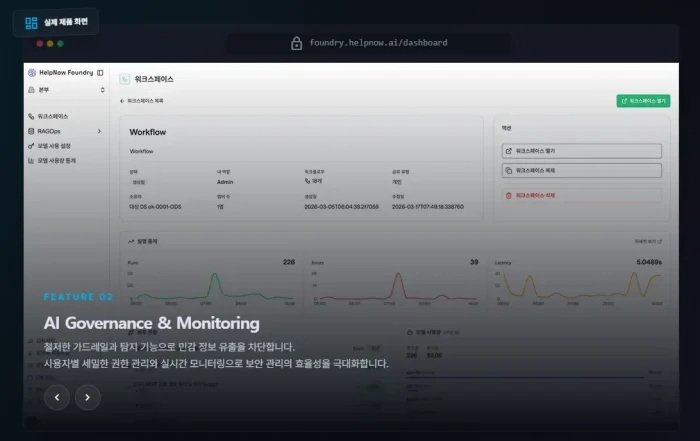Expand the RAGOps chevron arrow
Viewport: 700px width, 441px height.
99,131
